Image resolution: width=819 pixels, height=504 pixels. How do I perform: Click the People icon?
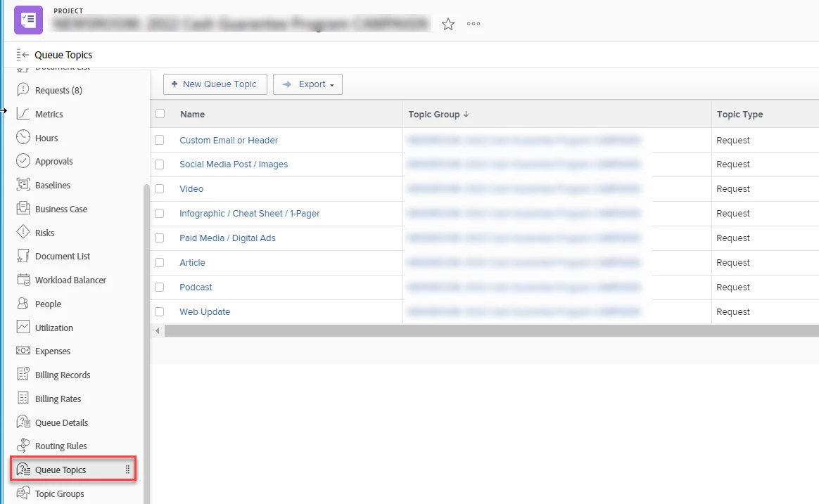point(23,303)
